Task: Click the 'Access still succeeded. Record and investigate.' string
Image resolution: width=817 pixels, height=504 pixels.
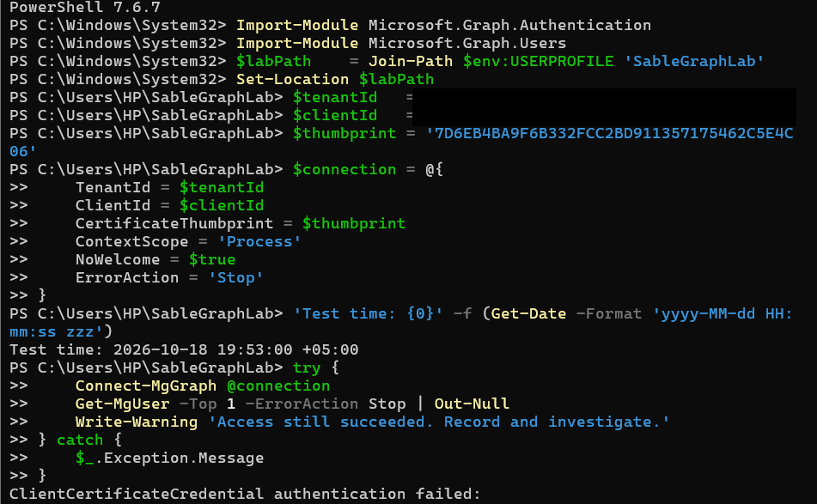Action: pos(439,422)
